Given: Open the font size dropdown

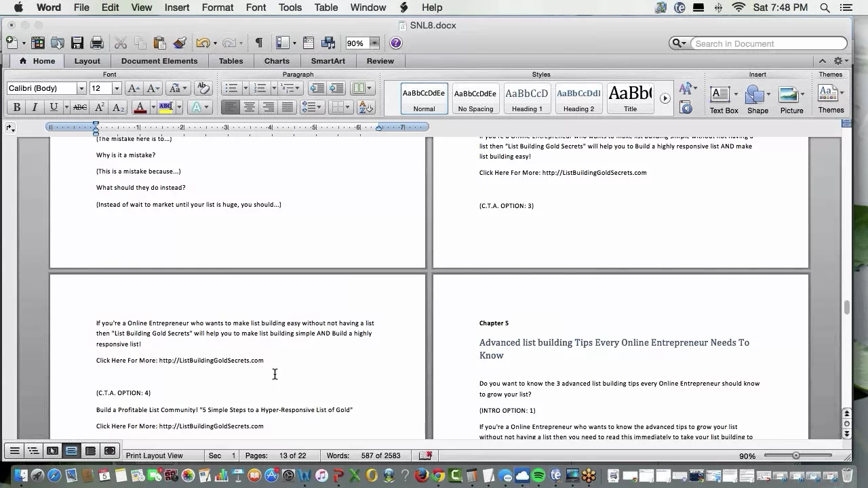Looking at the screenshot, I should [x=117, y=88].
